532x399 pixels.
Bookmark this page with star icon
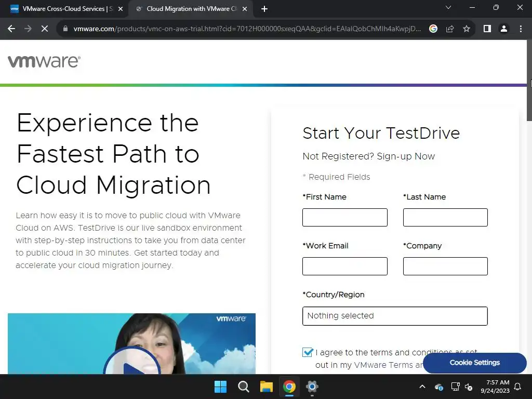467,29
